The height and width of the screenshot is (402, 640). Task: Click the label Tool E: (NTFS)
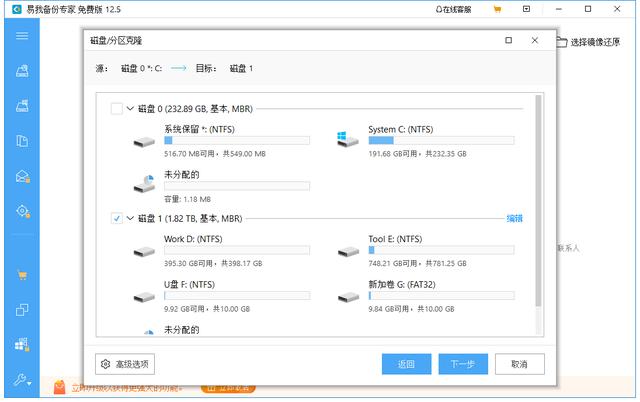[395, 239]
